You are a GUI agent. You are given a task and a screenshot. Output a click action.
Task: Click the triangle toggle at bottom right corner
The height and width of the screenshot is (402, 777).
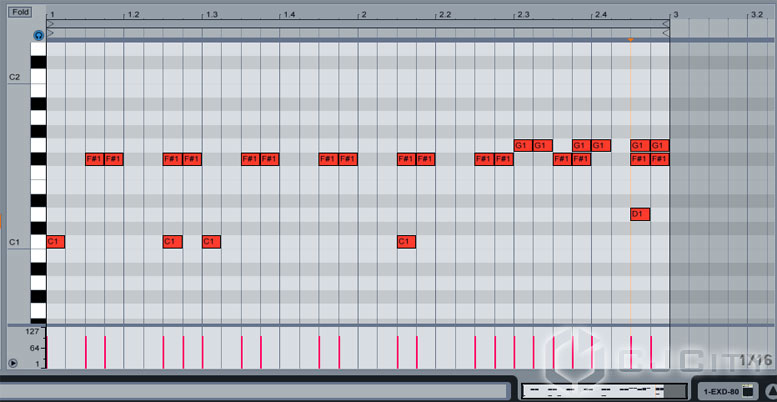click(772, 392)
